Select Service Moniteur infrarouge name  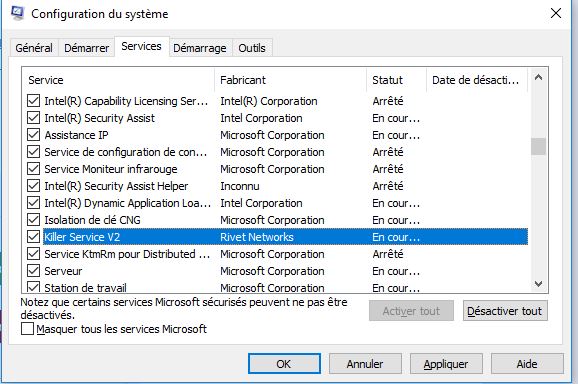pyautogui.click(x=111, y=169)
